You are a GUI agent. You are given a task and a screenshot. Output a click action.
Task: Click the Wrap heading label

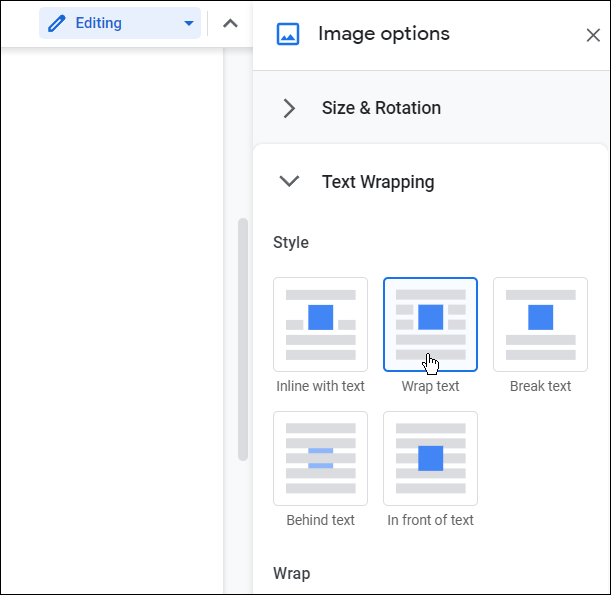pos(291,573)
